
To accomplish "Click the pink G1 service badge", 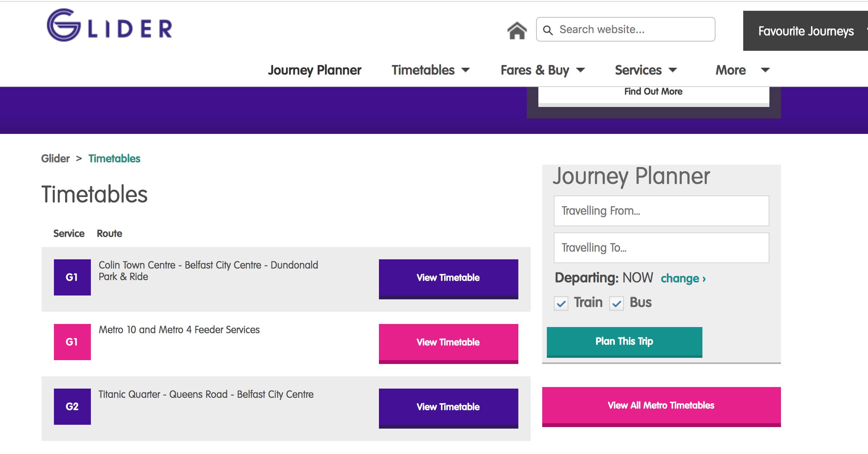I will click(72, 342).
